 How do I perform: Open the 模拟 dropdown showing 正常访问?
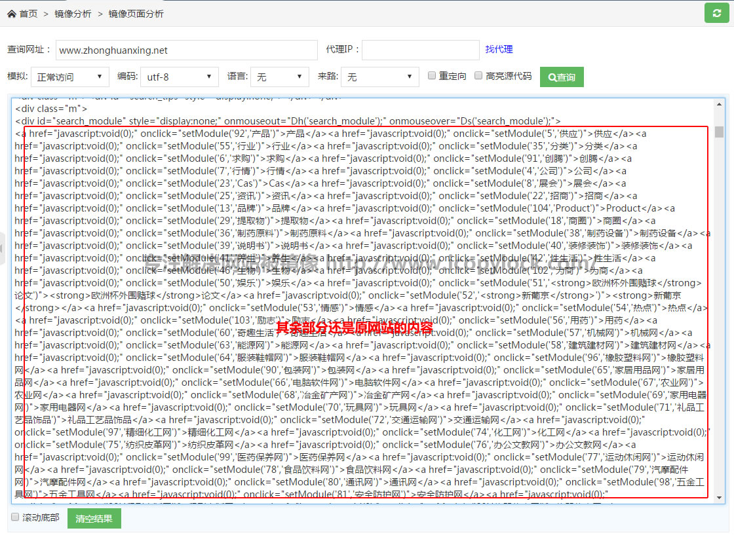click(70, 77)
